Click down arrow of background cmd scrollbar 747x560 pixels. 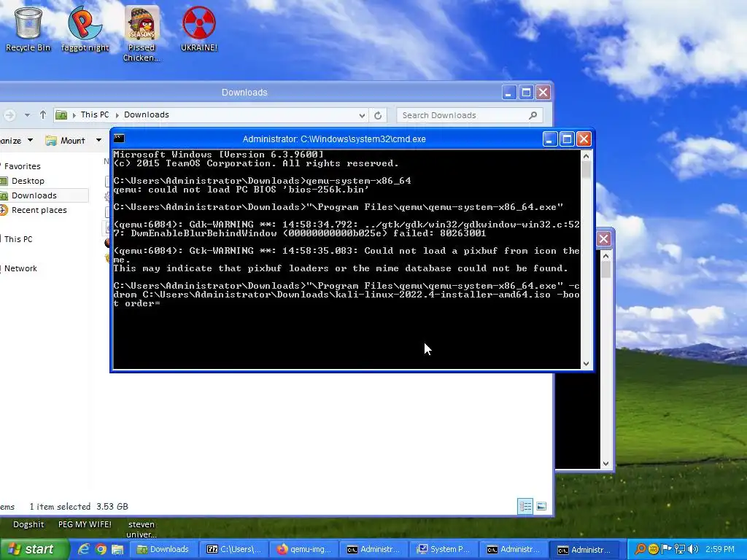(605, 463)
